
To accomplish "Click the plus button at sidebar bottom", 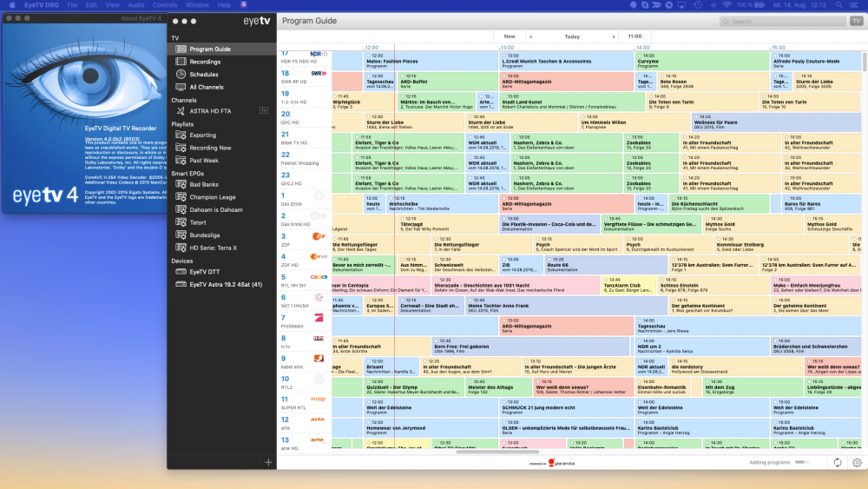I will (268, 462).
